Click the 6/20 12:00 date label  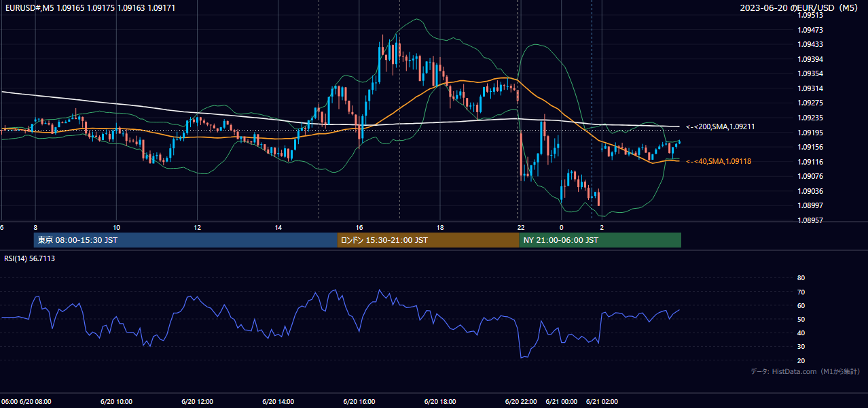tap(198, 402)
